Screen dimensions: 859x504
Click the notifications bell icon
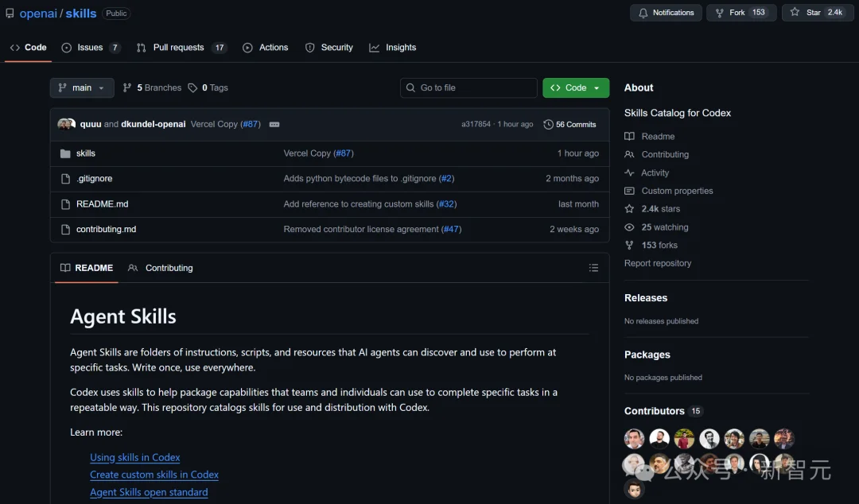(x=644, y=12)
